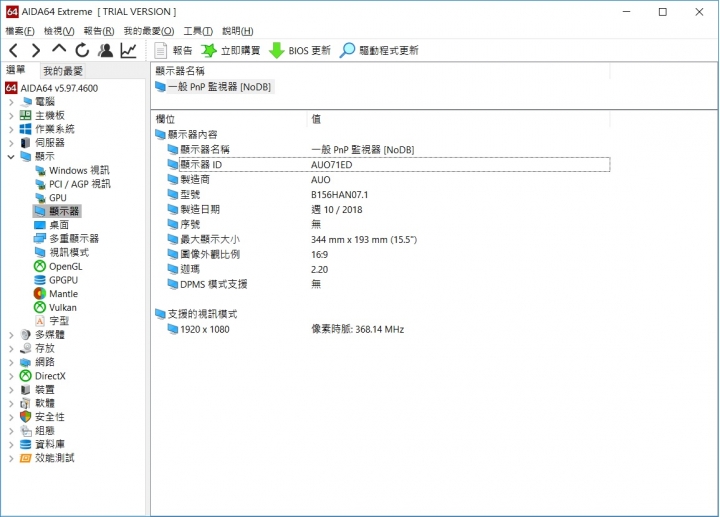
Task: Open the OpenGL tree item icon
Action: [x=40, y=266]
